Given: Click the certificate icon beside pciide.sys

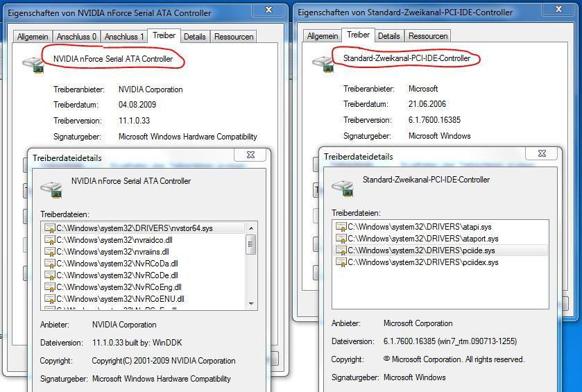Looking at the screenshot, I should [341, 250].
